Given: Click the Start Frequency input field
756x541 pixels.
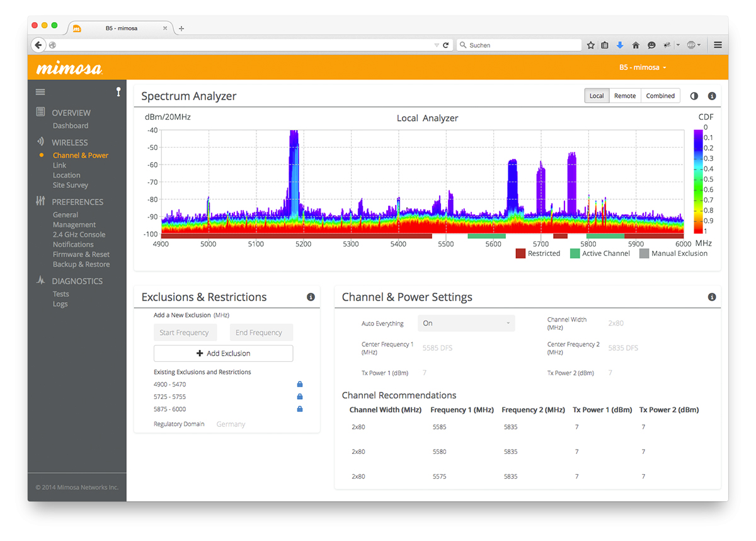Looking at the screenshot, I should click(185, 333).
